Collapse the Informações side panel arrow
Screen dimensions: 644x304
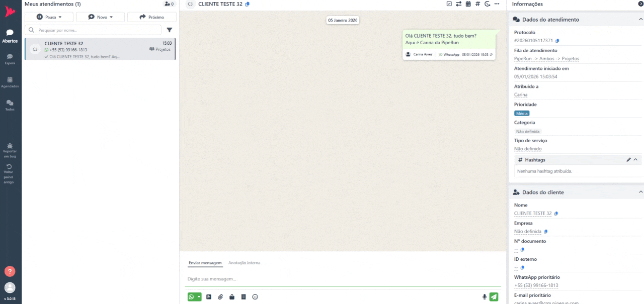[640, 4]
